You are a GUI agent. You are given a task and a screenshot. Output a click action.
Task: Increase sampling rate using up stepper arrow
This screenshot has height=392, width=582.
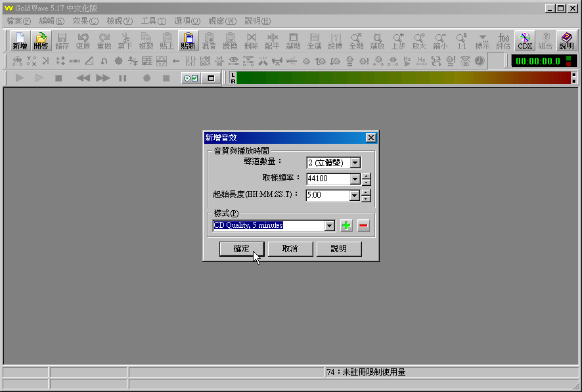point(367,175)
